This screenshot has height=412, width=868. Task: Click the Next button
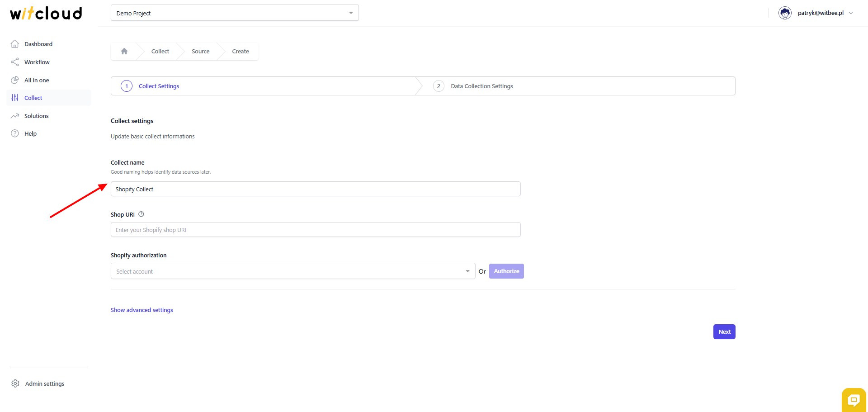click(x=724, y=332)
